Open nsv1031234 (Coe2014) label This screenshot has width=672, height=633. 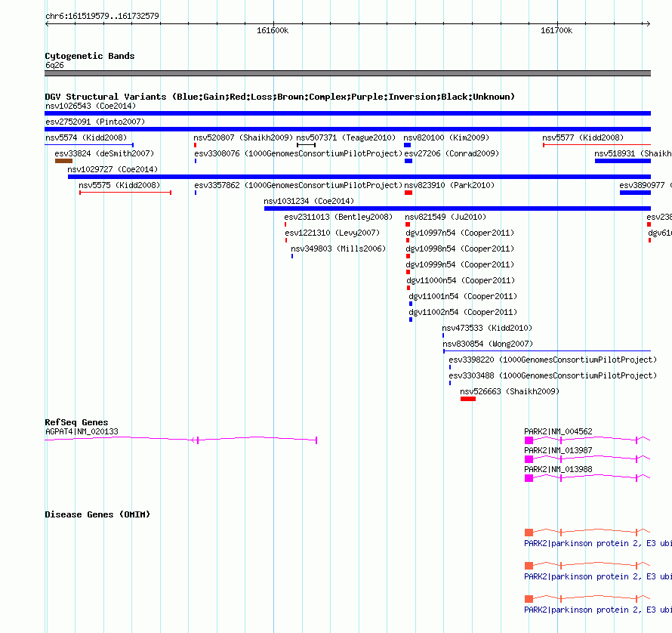pos(309,201)
